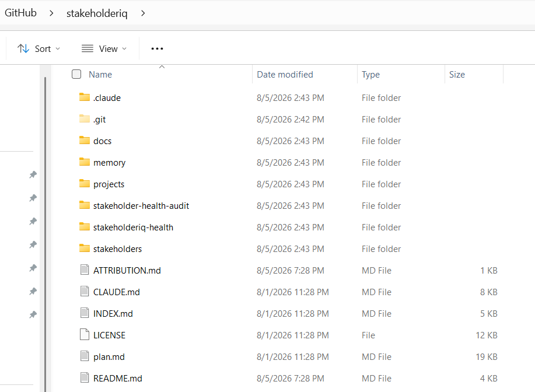Click the stakeholderiq-health folder icon
Viewport: 535px width, 392px height.
[x=84, y=226]
